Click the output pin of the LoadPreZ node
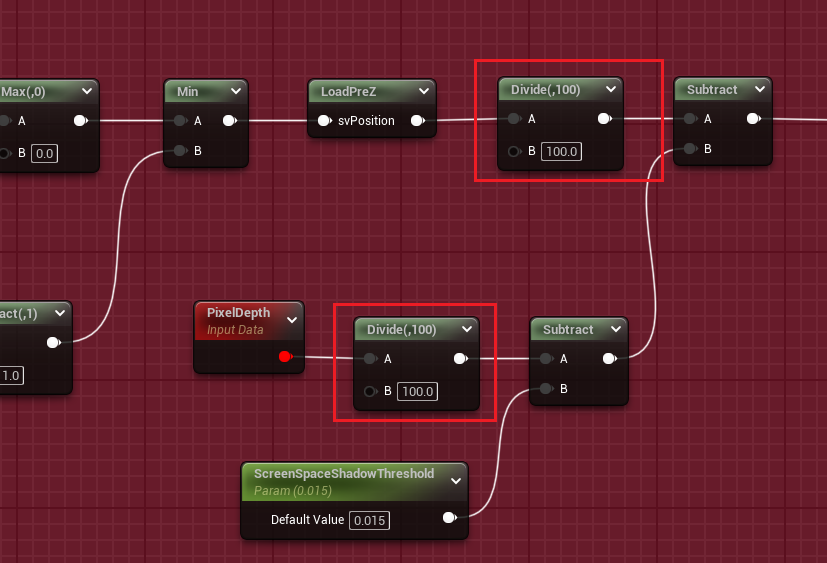This screenshot has height=563, width=827. pyautogui.click(x=417, y=122)
